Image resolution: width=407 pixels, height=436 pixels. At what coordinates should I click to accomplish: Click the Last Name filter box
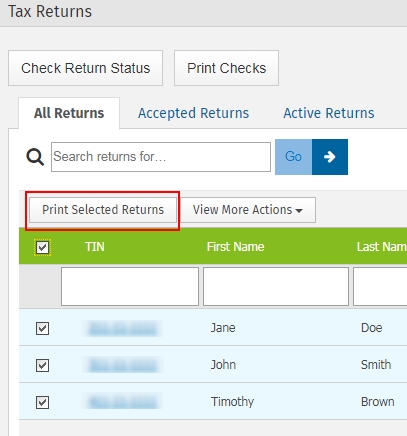(x=380, y=286)
